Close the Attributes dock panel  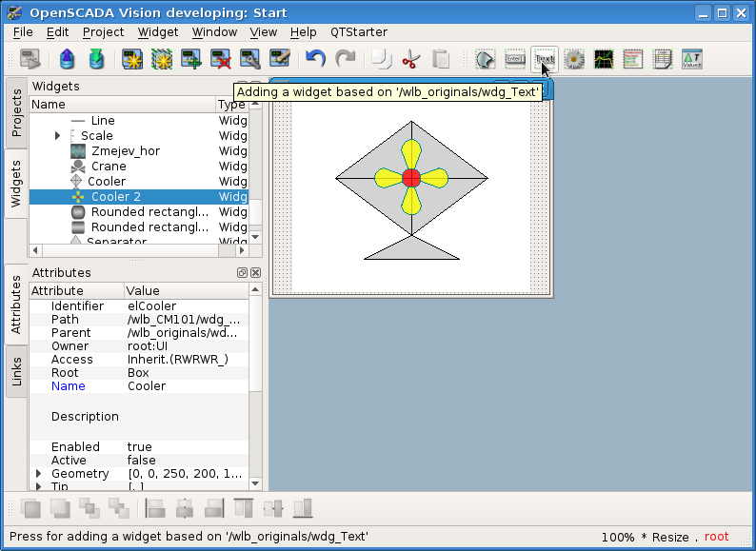[x=254, y=273]
